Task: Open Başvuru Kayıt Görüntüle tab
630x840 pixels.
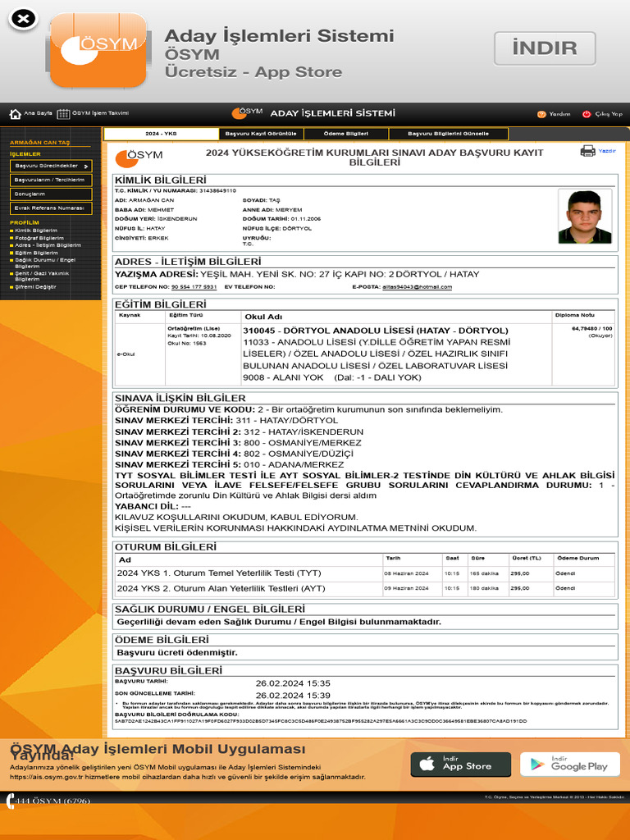Action: 260,134
